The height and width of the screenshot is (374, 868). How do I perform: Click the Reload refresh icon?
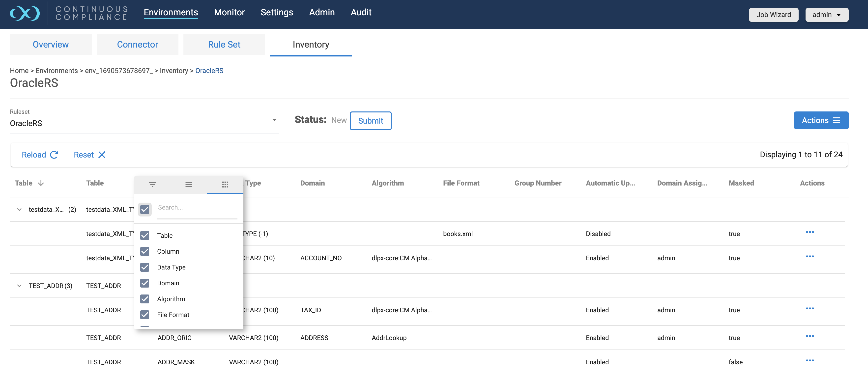tap(54, 155)
